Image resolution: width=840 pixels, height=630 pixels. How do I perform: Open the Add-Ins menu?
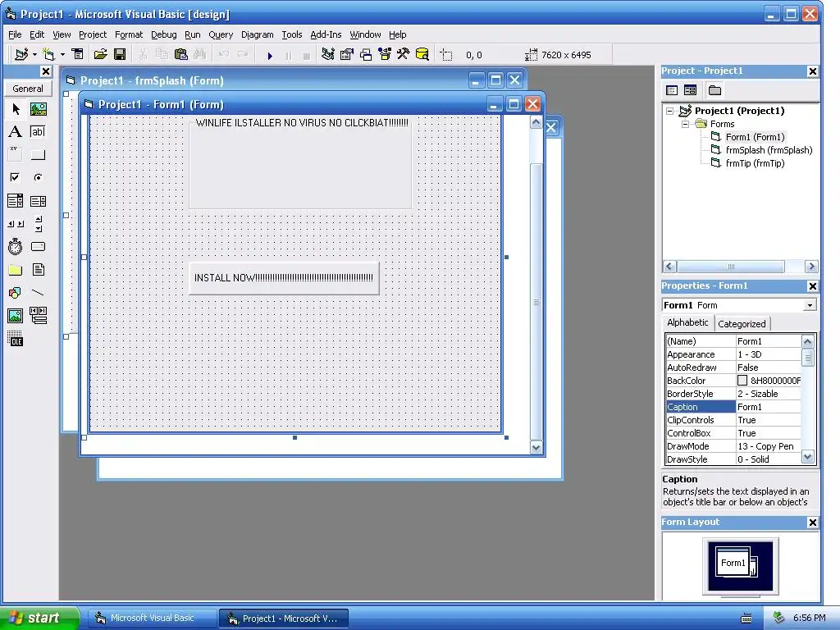coord(326,34)
